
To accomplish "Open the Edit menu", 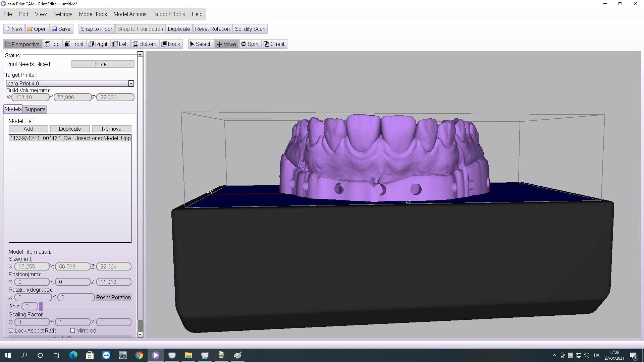I will pos(23,14).
